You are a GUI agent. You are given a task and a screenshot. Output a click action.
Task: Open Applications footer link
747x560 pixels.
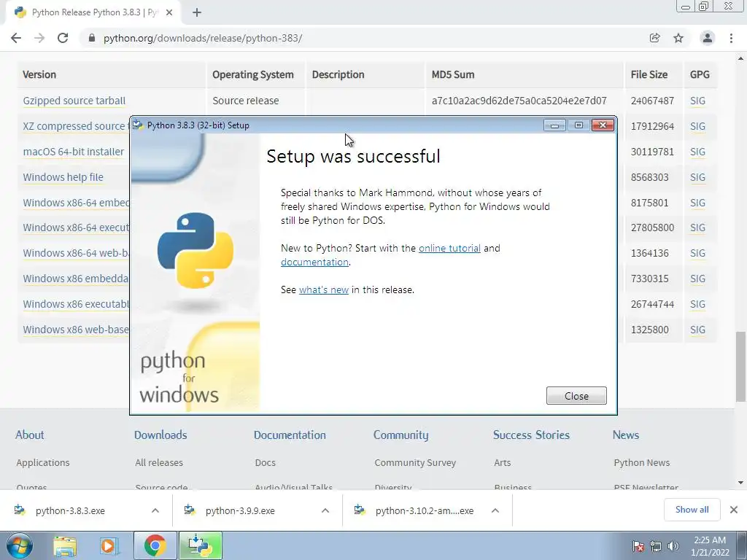tap(43, 462)
